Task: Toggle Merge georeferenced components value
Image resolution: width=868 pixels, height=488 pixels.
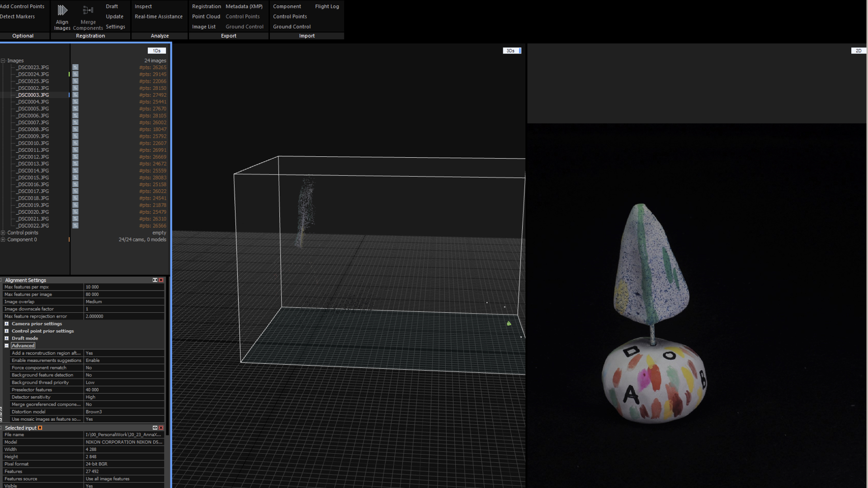Action: [123, 404]
